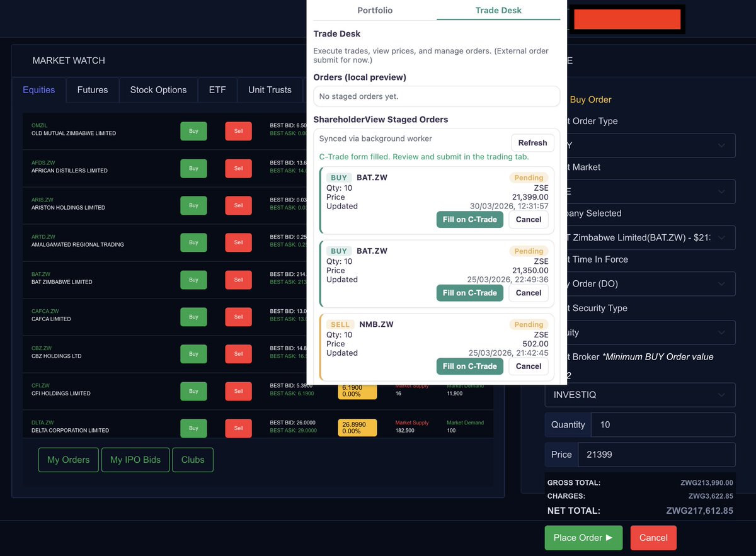Click the SELL tag on NMB.ZW order
Screen dimensions: 756x556
[340, 324]
